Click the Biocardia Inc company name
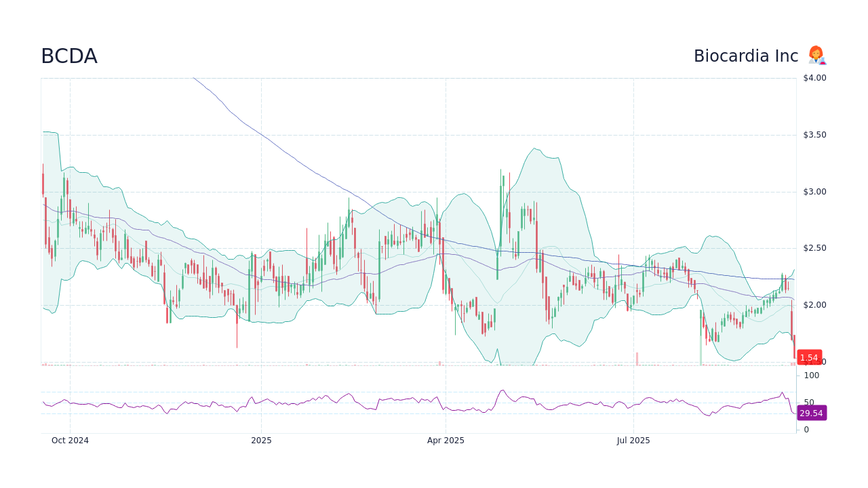Image resolution: width=868 pixels, height=488 pixels. tap(746, 56)
